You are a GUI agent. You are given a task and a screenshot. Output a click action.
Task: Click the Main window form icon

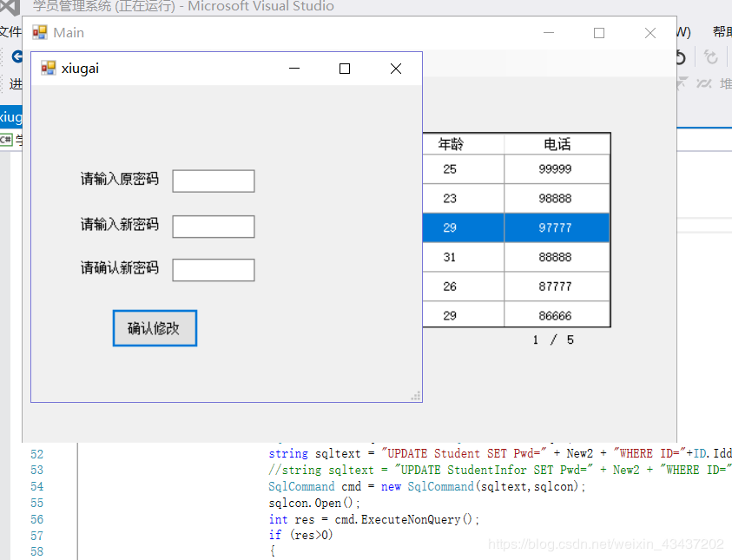pyautogui.click(x=40, y=32)
